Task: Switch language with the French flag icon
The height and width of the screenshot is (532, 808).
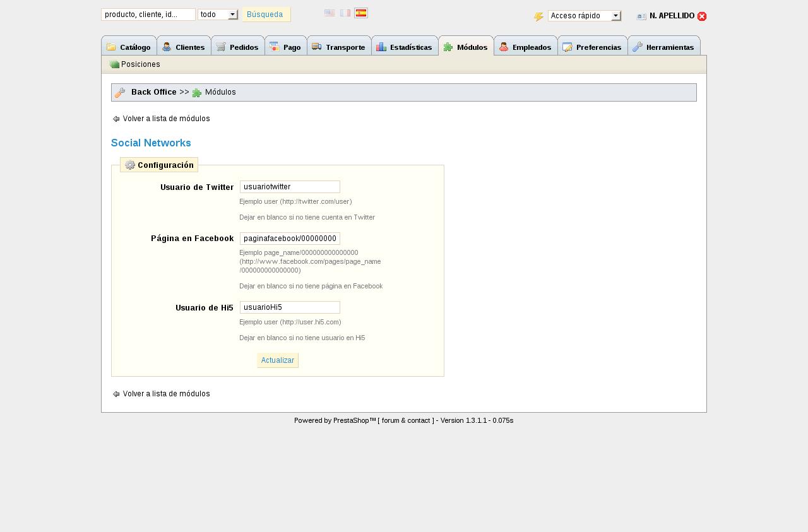Action: pos(345,13)
